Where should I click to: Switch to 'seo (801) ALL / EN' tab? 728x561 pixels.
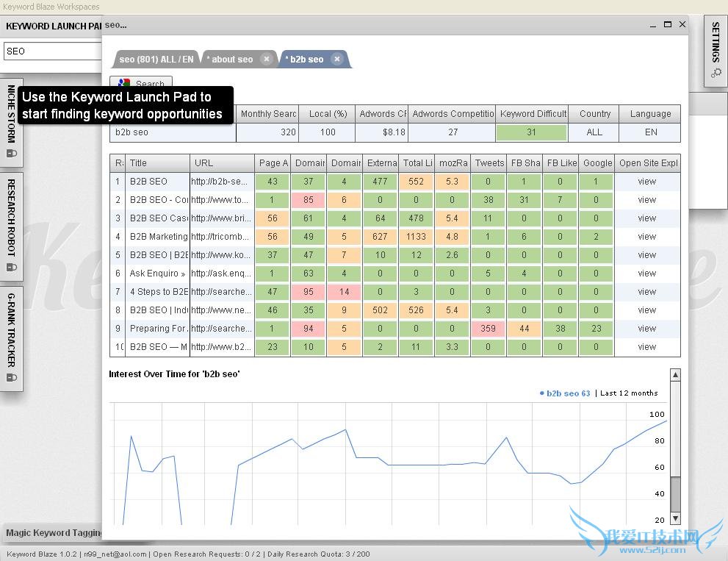156,60
